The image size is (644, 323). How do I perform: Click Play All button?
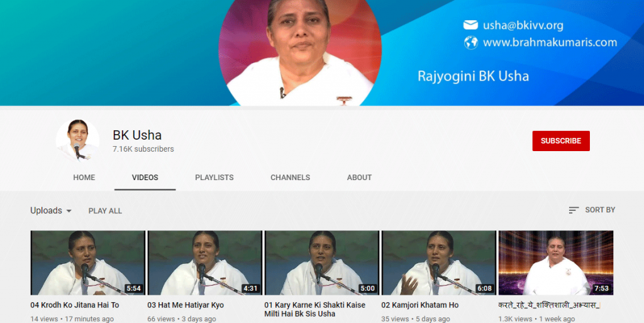point(105,211)
